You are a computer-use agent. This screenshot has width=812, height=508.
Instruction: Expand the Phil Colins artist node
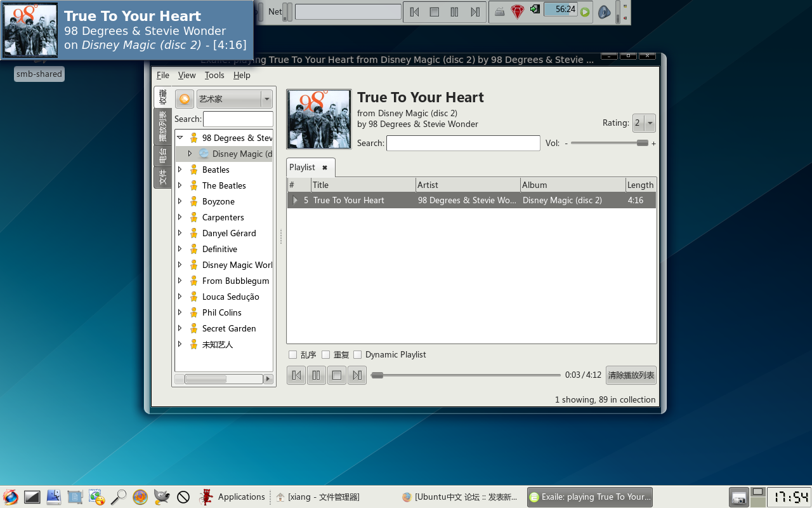tap(180, 312)
